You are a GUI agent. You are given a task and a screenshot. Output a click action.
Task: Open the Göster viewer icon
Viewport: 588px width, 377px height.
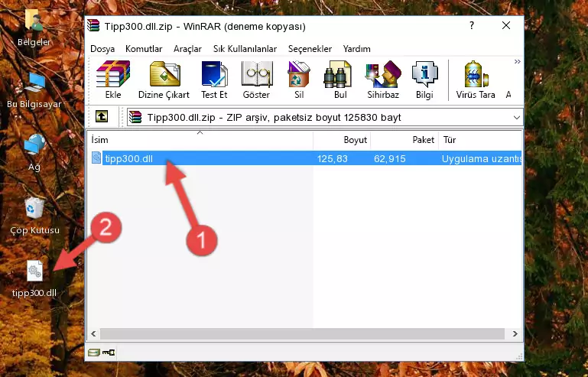click(256, 80)
